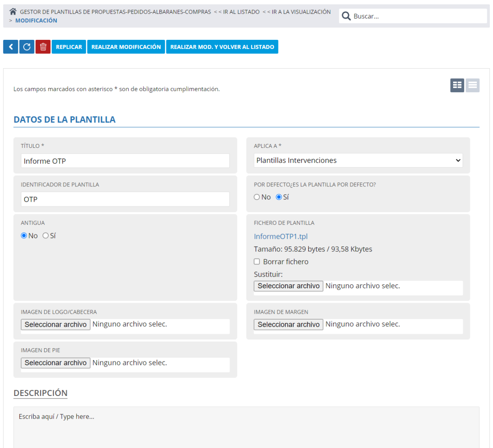
Task: Switch to single-column list layout view
Action: (x=472, y=85)
